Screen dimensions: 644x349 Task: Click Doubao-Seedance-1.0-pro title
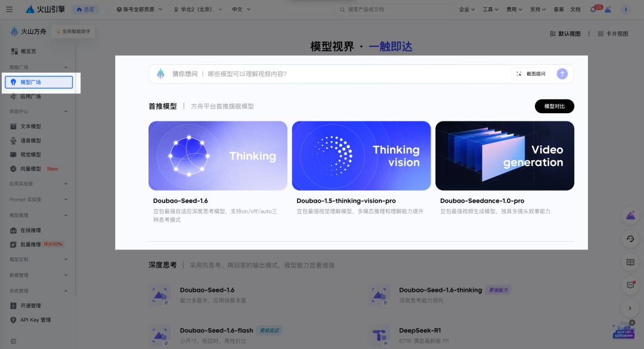(x=482, y=201)
